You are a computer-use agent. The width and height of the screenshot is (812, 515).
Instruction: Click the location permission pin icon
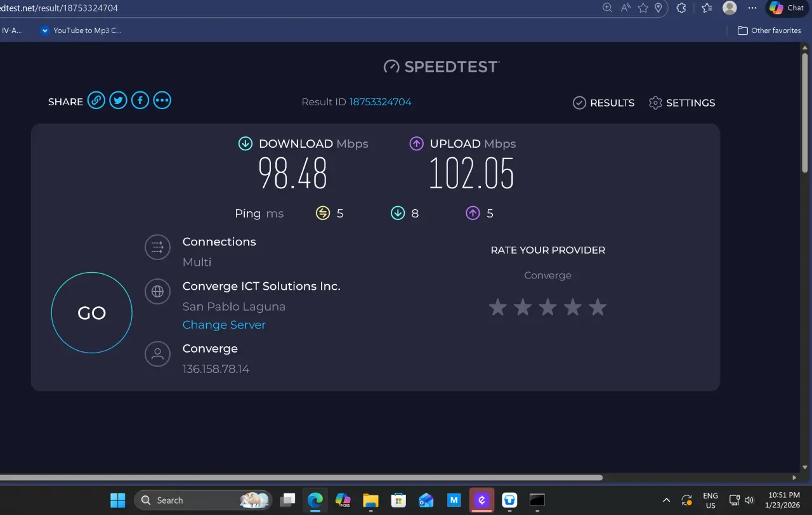click(658, 8)
